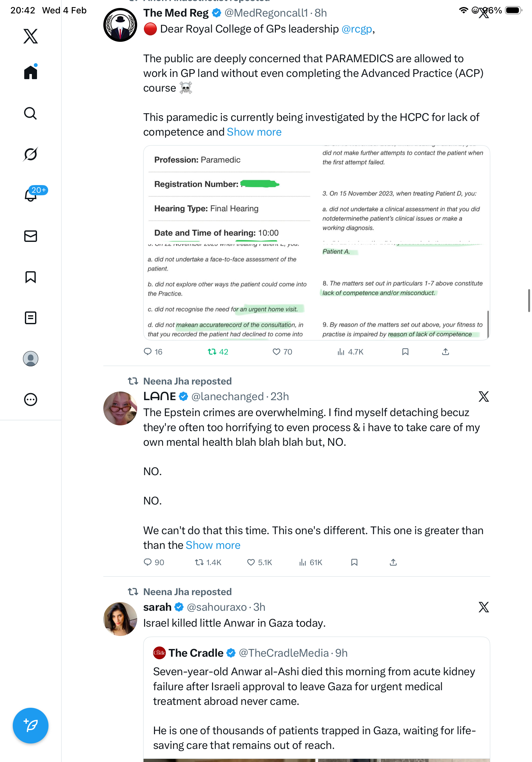The image size is (532, 762).
Task: Open the profile avatar tab in sidebar
Action: coord(31,359)
